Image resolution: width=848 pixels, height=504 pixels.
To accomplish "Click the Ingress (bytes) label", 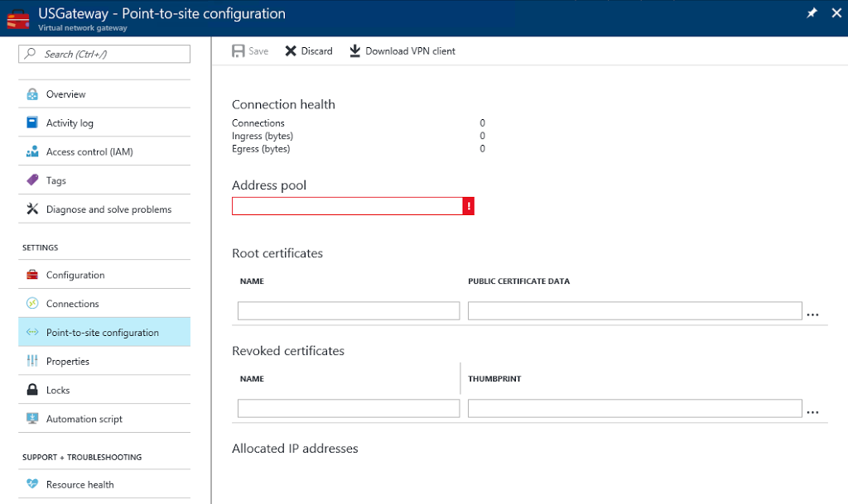I will click(x=263, y=136).
